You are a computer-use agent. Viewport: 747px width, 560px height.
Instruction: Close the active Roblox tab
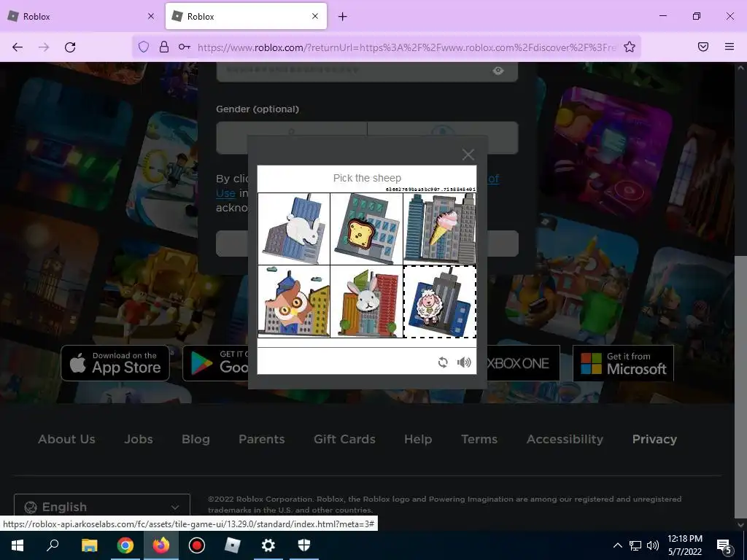coord(315,16)
